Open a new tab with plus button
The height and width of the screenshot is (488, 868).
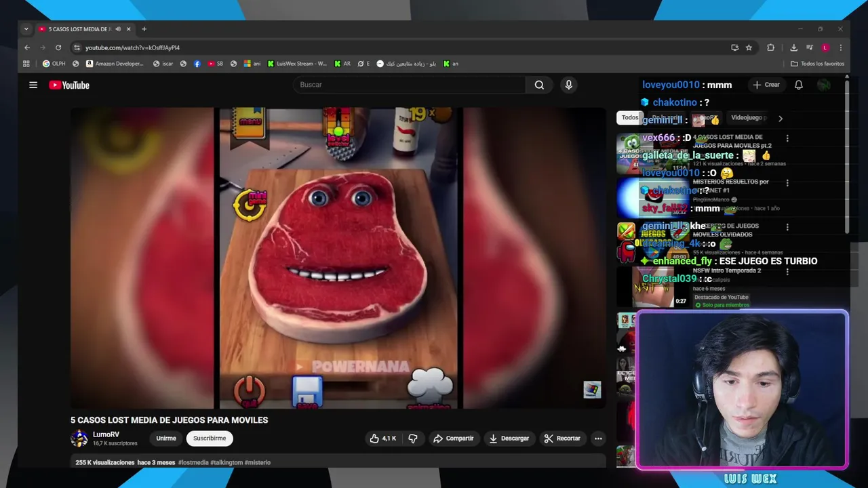(144, 29)
